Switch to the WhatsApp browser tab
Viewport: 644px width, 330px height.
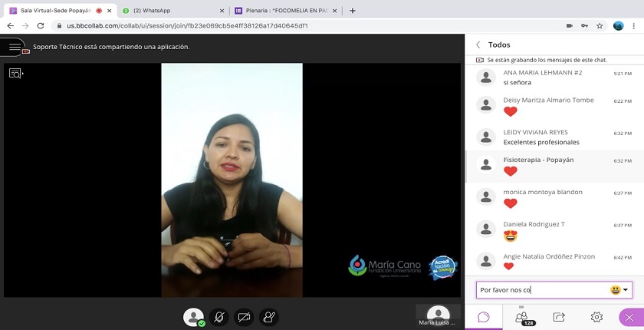(x=172, y=11)
